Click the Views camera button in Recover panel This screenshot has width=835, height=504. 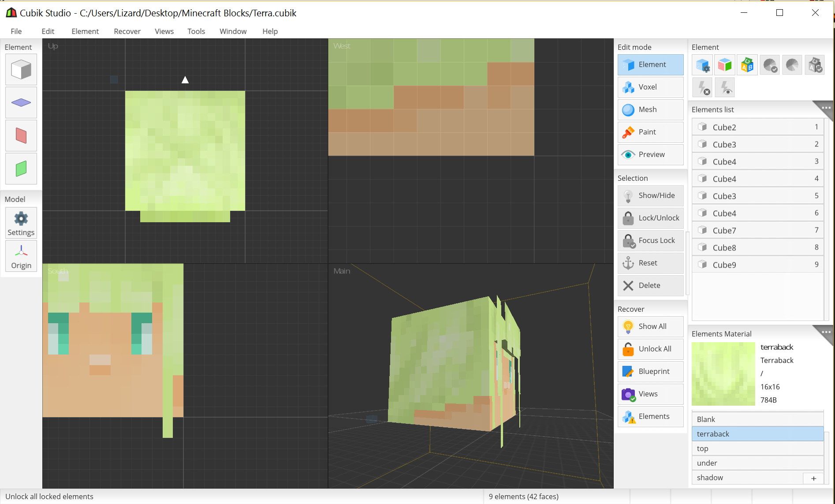pos(650,394)
